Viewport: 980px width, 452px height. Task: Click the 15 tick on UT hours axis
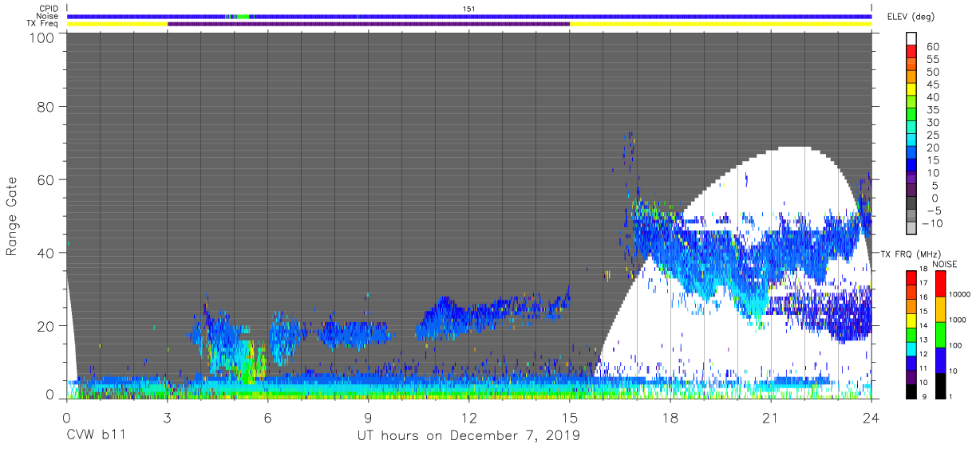point(569,417)
